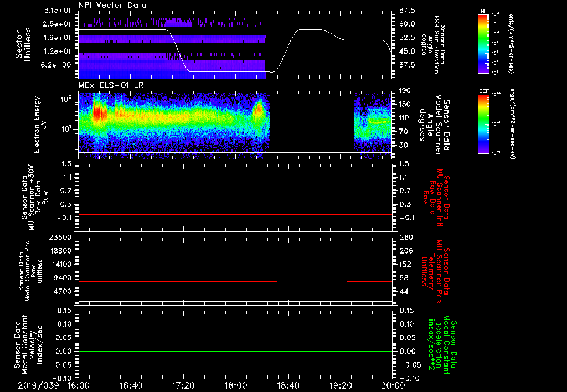Click the NF number-flux color bar
This screenshot has width=567, height=392.
pyautogui.click(x=483, y=43)
